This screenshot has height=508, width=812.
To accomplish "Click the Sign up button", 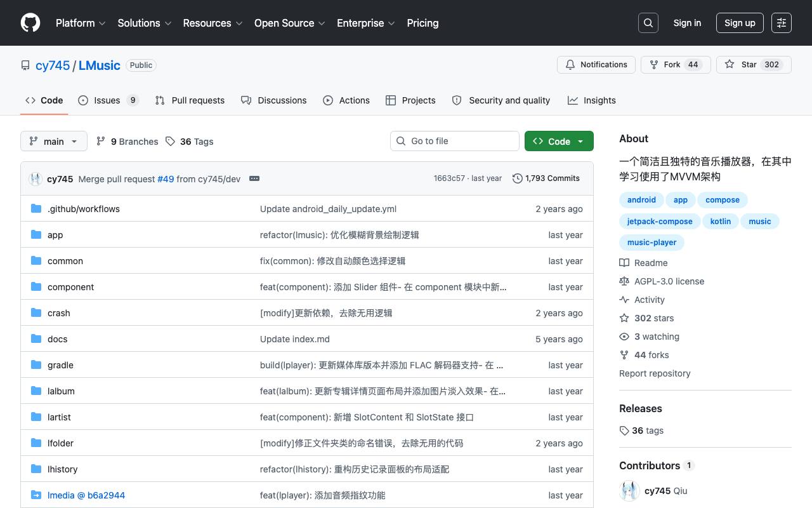I will [x=740, y=23].
